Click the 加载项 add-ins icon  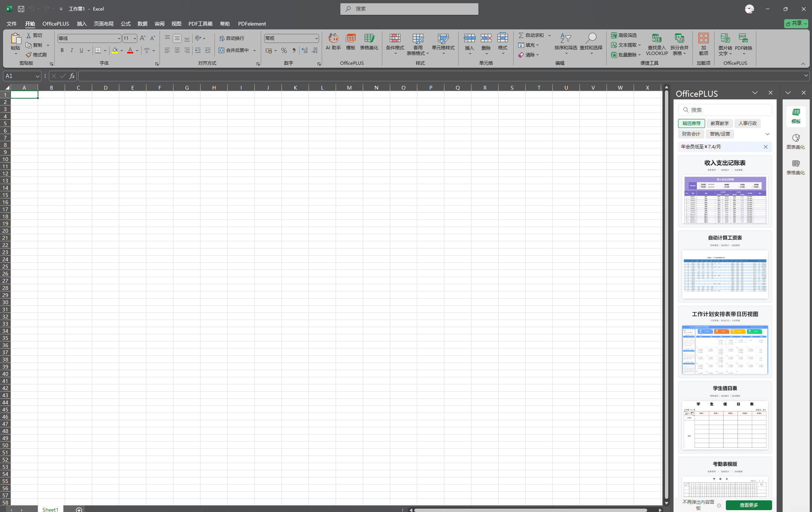coord(704,44)
